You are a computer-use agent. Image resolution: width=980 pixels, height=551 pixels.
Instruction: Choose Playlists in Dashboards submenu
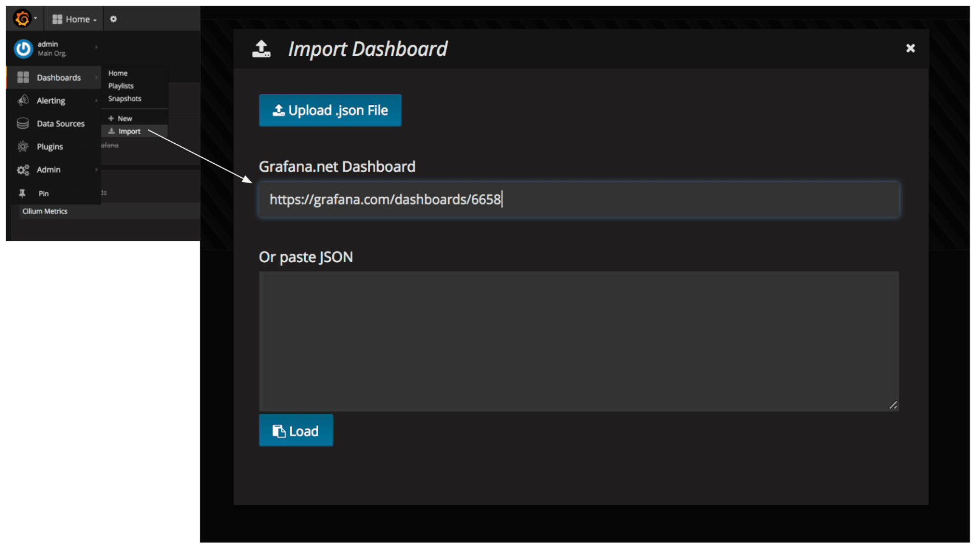coord(121,86)
